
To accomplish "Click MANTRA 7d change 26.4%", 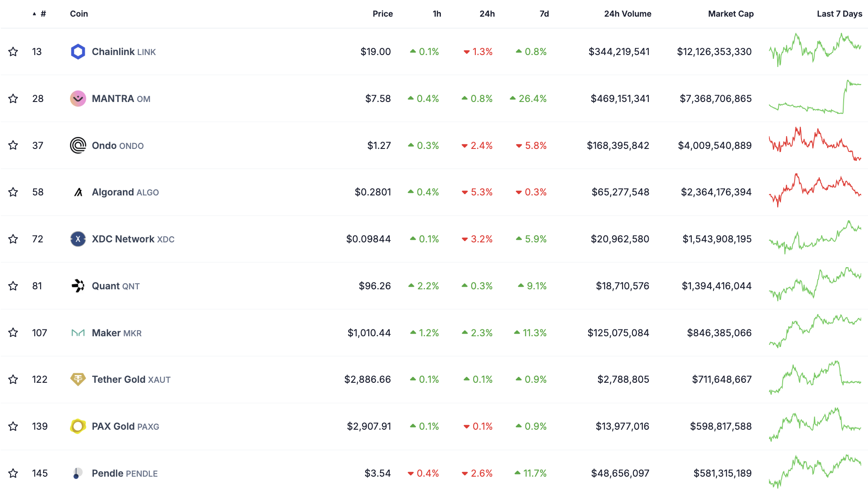I will point(528,99).
